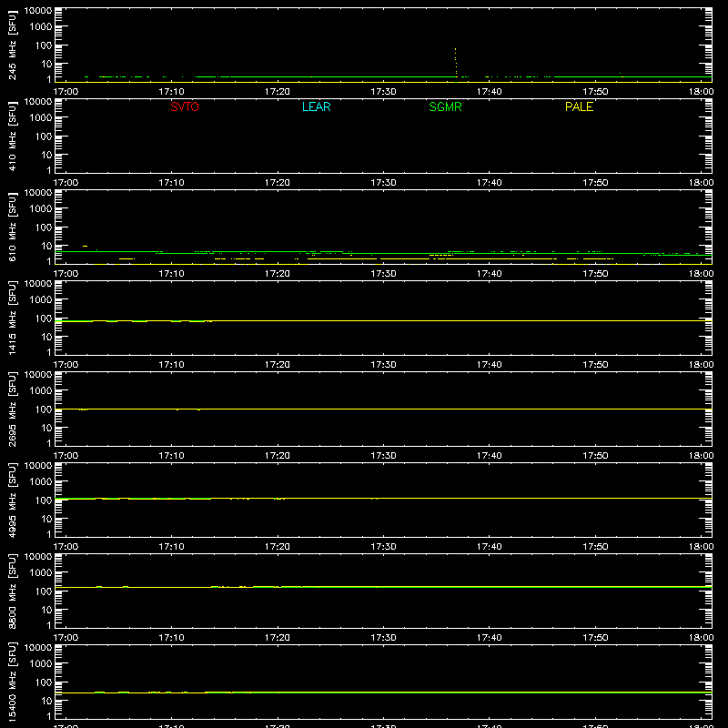Click 17:10 tick label under 1415 MHz plot

(x=171, y=365)
